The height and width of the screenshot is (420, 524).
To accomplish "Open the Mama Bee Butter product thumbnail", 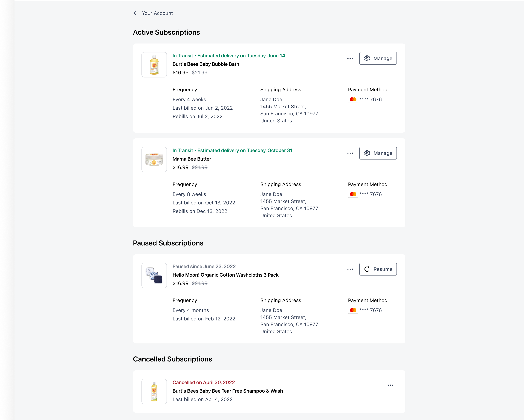I will tap(154, 160).
